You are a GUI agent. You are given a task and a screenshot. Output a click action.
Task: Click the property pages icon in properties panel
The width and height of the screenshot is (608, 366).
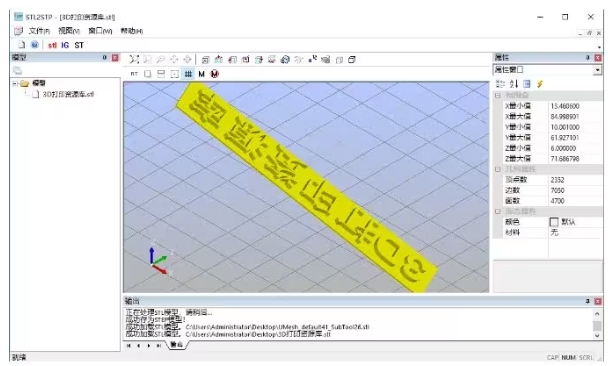[527, 84]
